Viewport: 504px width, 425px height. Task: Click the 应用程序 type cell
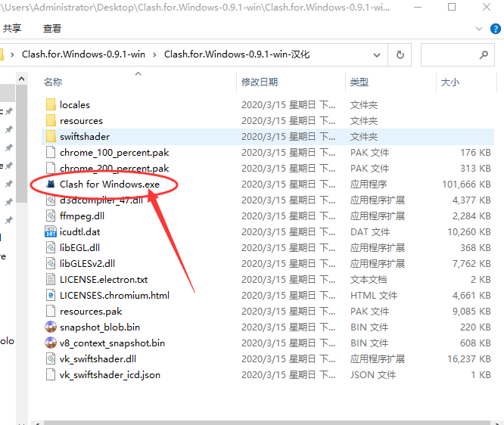click(x=369, y=184)
